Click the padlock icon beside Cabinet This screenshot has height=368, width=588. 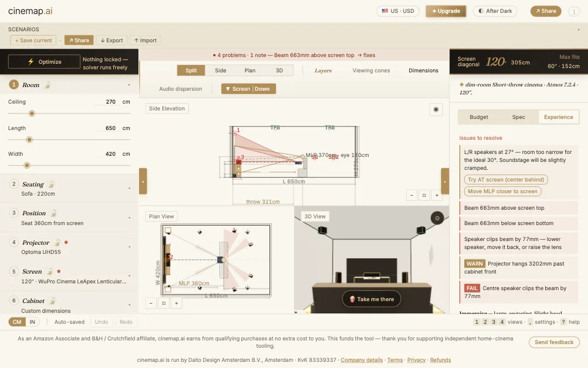pyautogui.click(x=53, y=301)
